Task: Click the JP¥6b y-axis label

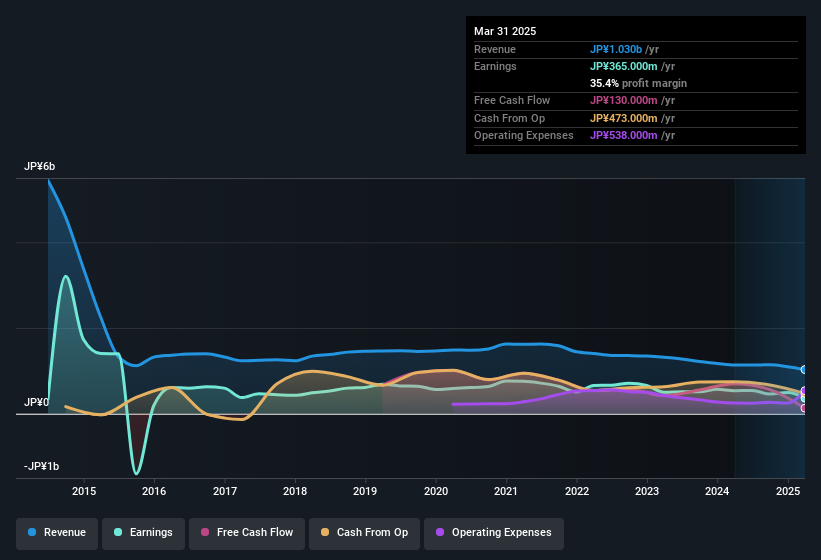Action: click(39, 166)
